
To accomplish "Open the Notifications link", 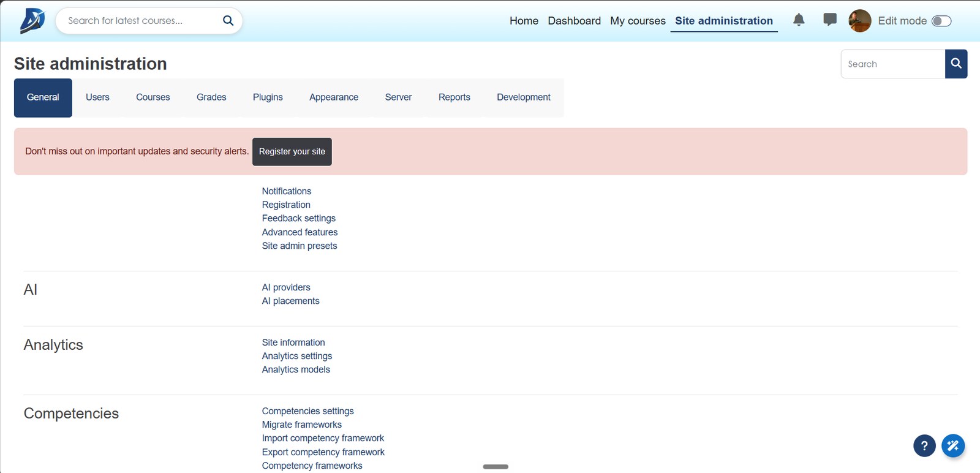I will (x=287, y=191).
